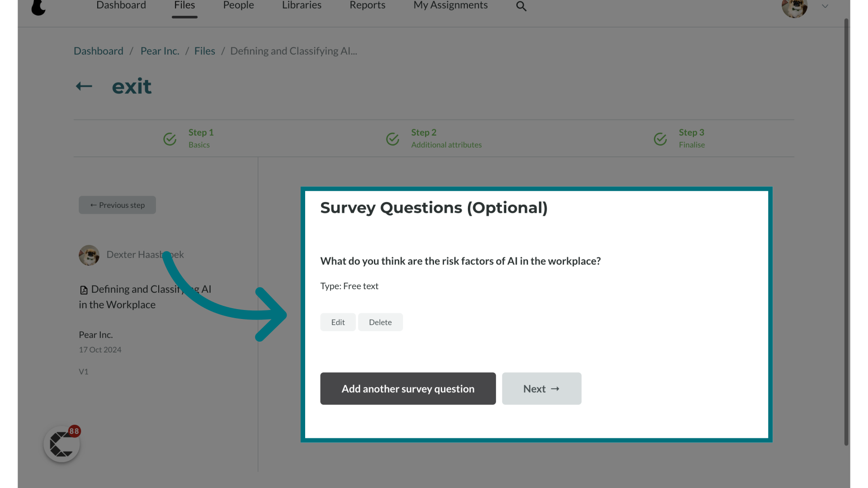Expand the account dropdown chevron
This screenshot has width=868, height=488.
click(825, 6)
